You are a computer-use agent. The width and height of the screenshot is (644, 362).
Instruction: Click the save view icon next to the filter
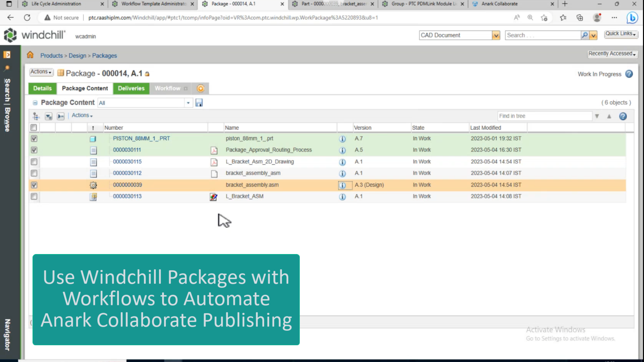point(199,103)
